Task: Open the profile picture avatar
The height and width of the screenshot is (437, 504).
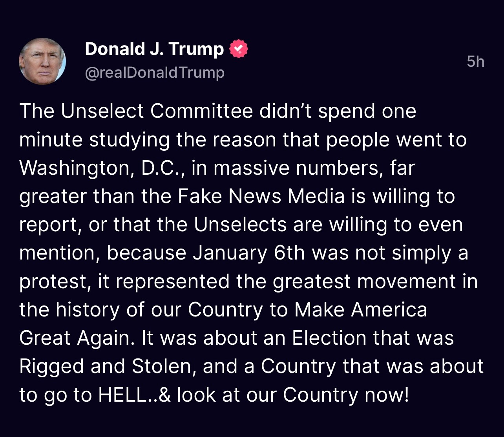Action: pyautogui.click(x=42, y=61)
